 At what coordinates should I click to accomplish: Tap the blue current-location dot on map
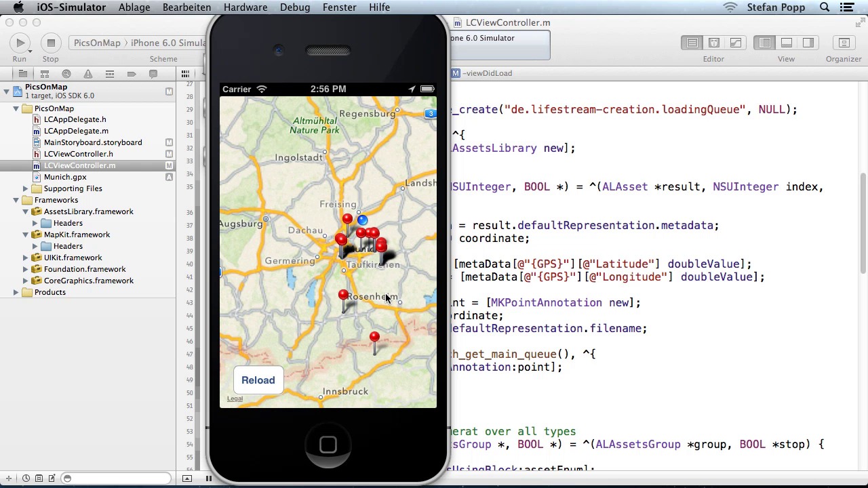[x=363, y=220]
